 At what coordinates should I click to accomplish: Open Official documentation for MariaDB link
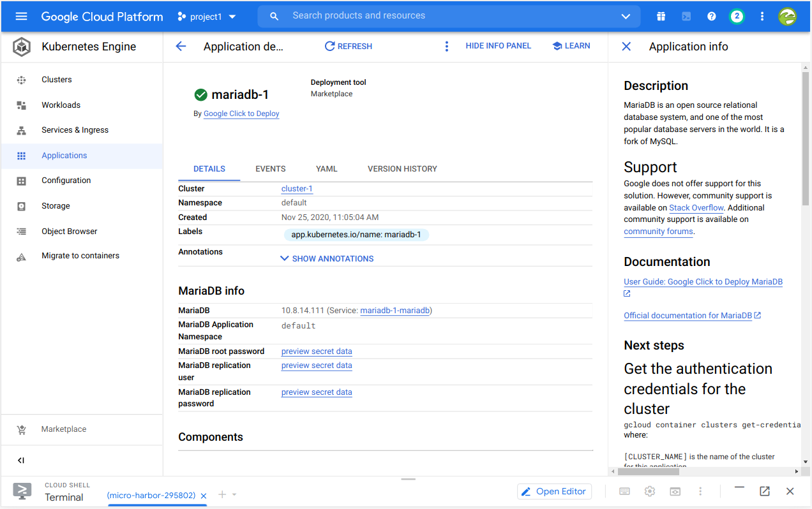(x=692, y=316)
